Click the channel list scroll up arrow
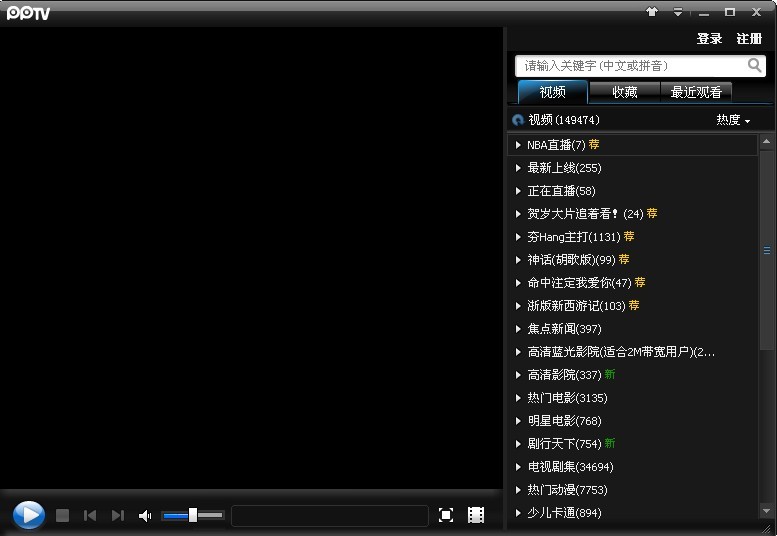Screen dimensions: 777x536 [766, 142]
